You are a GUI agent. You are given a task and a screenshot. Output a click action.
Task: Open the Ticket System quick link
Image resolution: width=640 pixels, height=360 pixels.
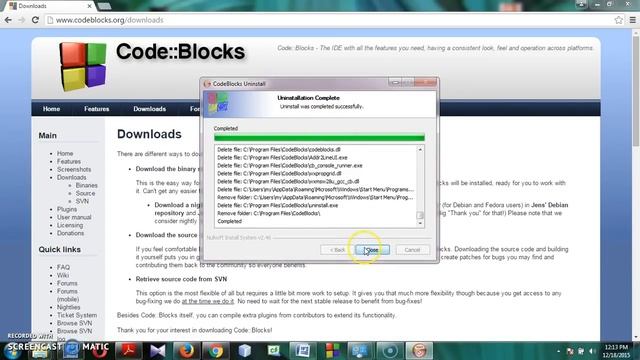[x=77, y=315]
